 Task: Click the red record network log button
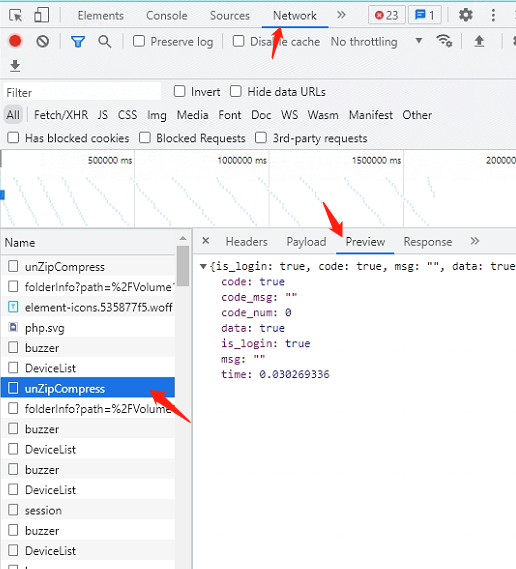point(15,41)
